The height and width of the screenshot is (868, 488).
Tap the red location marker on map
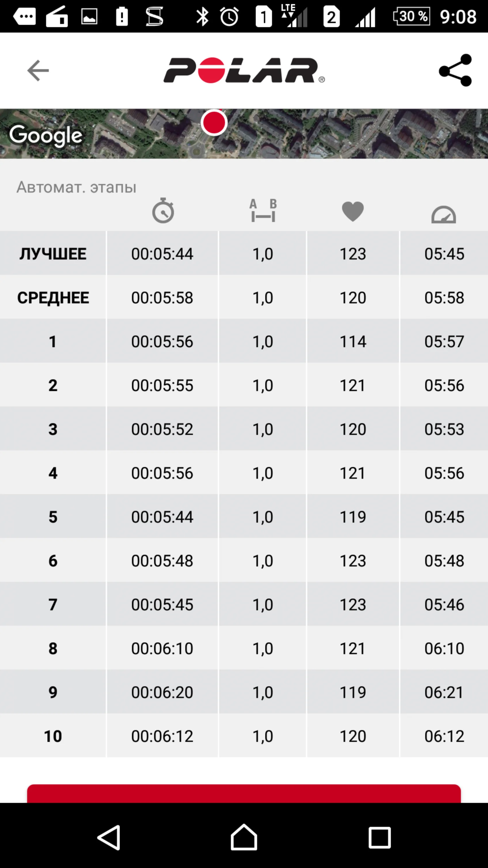[x=214, y=123]
